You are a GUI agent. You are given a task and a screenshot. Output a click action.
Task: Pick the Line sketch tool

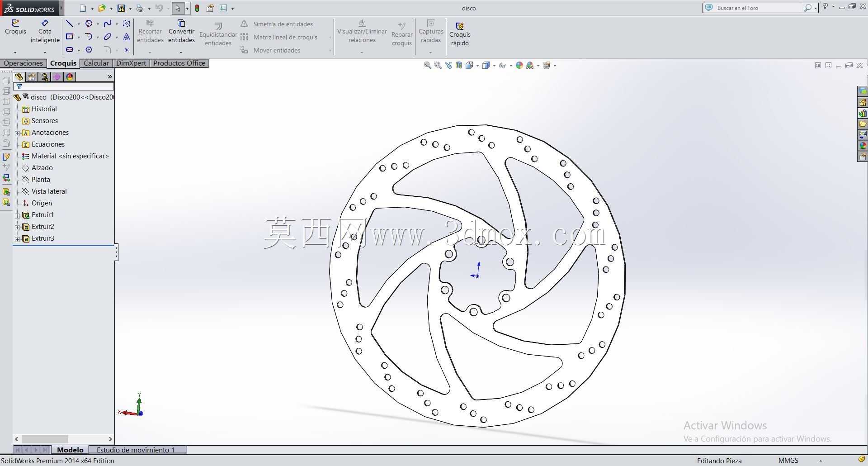pyautogui.click(x=70, y=24)
